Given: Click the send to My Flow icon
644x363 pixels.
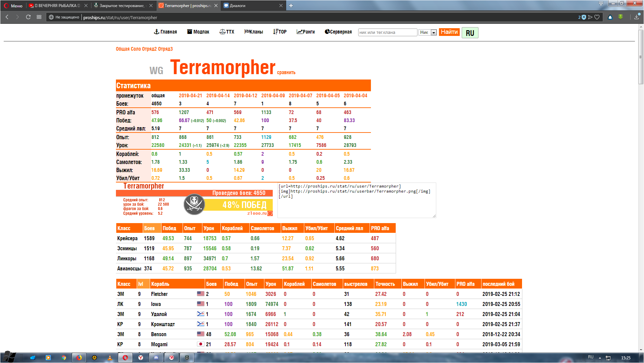Looking at the screenshot, I should [590, 17].
